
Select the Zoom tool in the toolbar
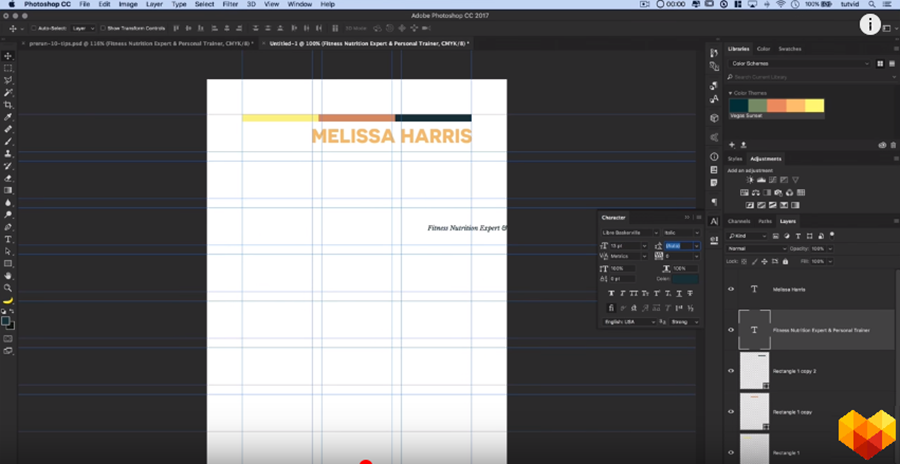[x=8, y=288]
